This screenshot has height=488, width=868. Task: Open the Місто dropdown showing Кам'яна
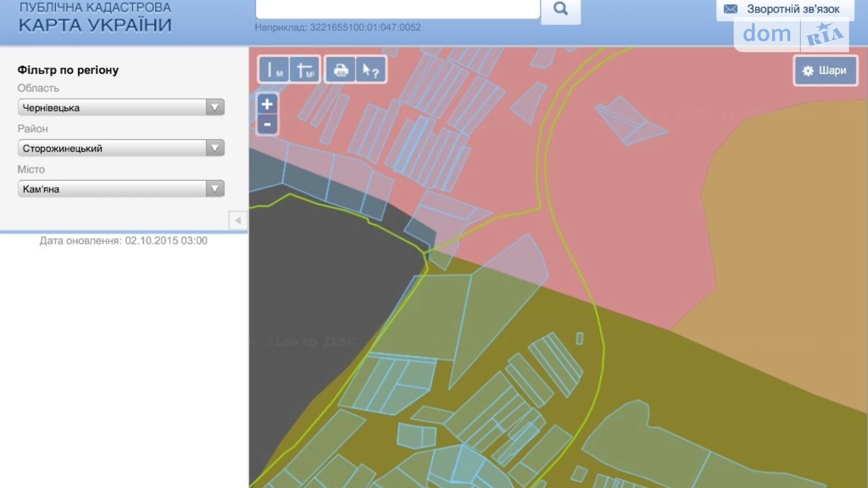coord(121,189)
